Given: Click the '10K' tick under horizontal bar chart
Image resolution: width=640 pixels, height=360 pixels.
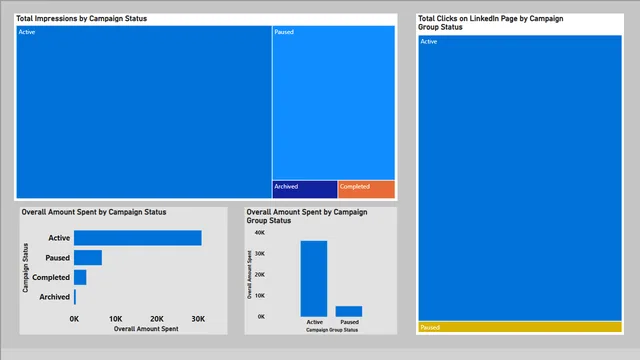Looking at the screenshot, I should point(116,319).
